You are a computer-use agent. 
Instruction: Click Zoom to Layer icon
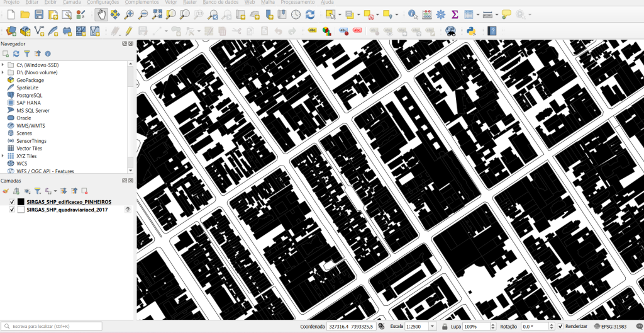tap(185, 15)
